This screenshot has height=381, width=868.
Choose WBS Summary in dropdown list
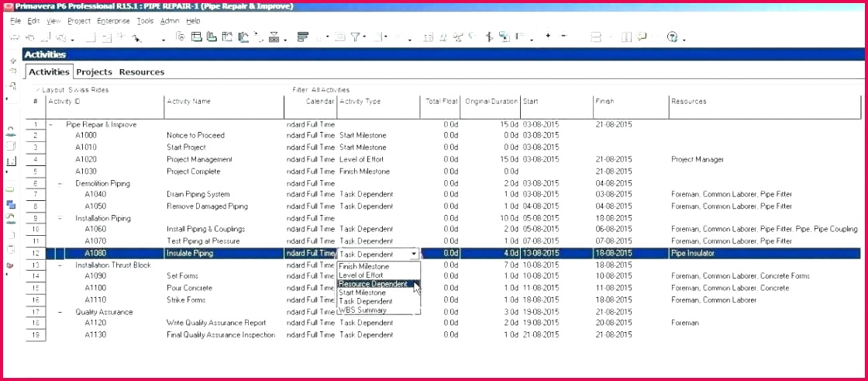pyautogui.click(x=379, y=310)
